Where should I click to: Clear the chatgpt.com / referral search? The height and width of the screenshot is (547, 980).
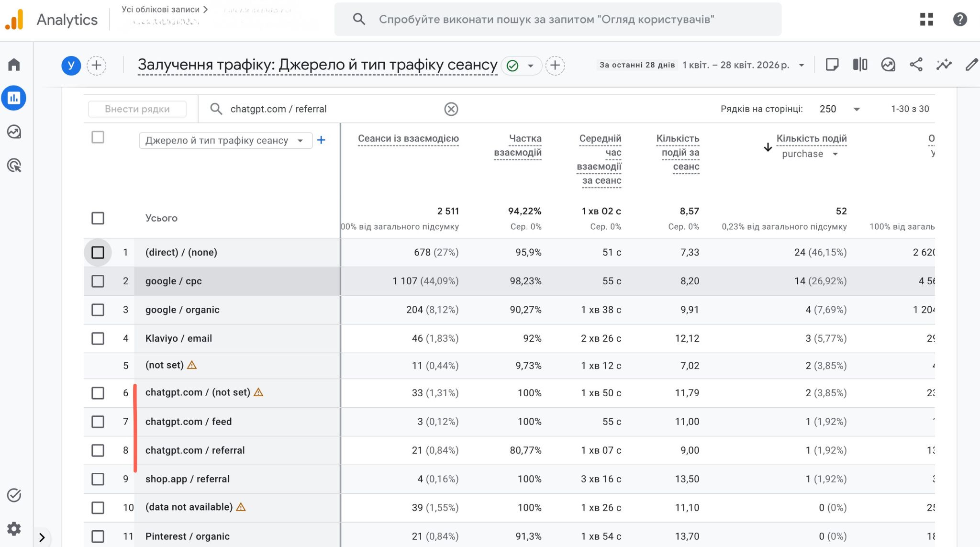(x=451, y=109)
